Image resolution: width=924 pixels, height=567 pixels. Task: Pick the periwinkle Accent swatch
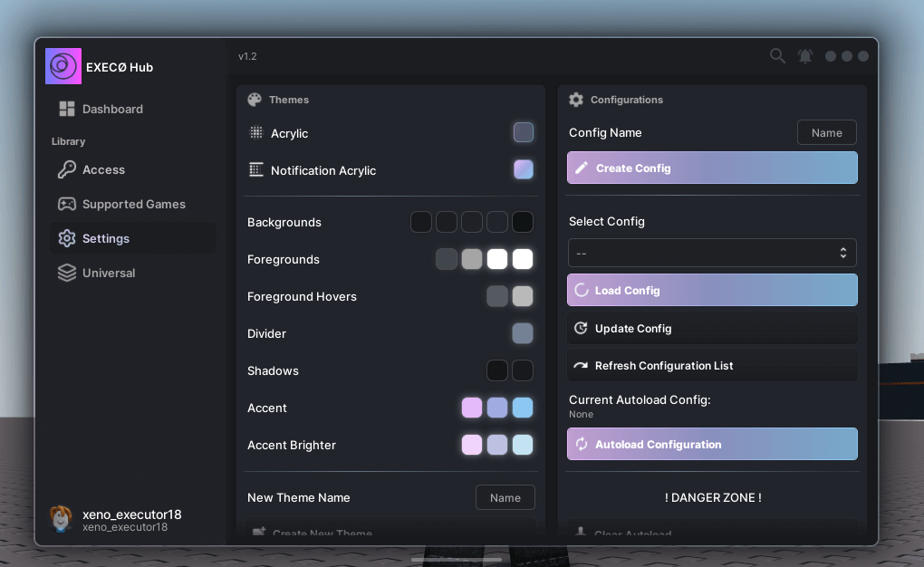[x=497, y=408]
